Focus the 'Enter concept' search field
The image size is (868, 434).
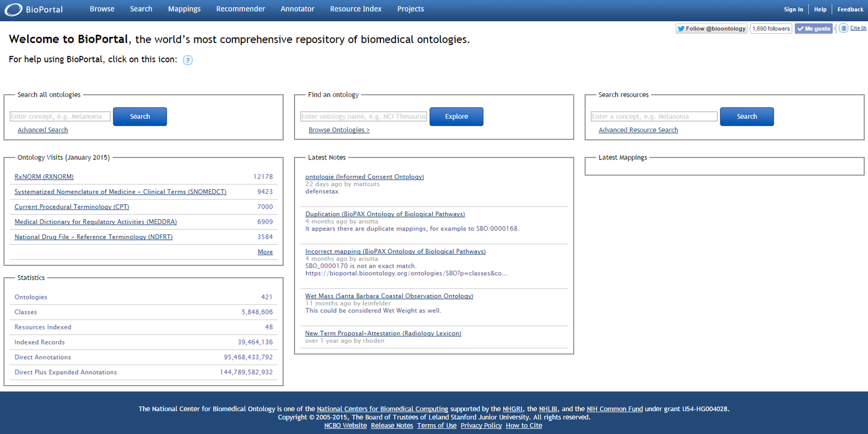[x=60, y=117]
